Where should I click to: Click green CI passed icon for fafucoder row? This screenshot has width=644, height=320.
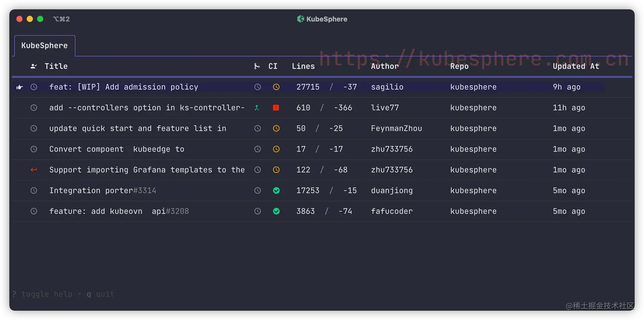276,211
